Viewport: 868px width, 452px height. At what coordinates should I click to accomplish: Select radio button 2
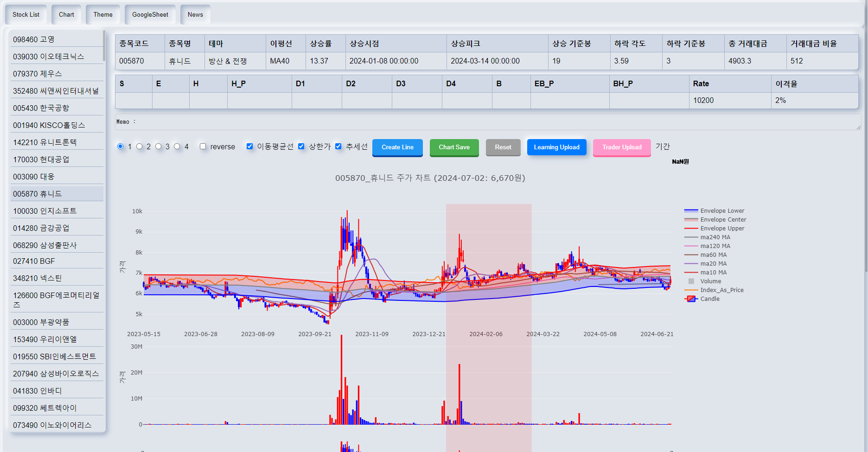[x=140, y=146]
